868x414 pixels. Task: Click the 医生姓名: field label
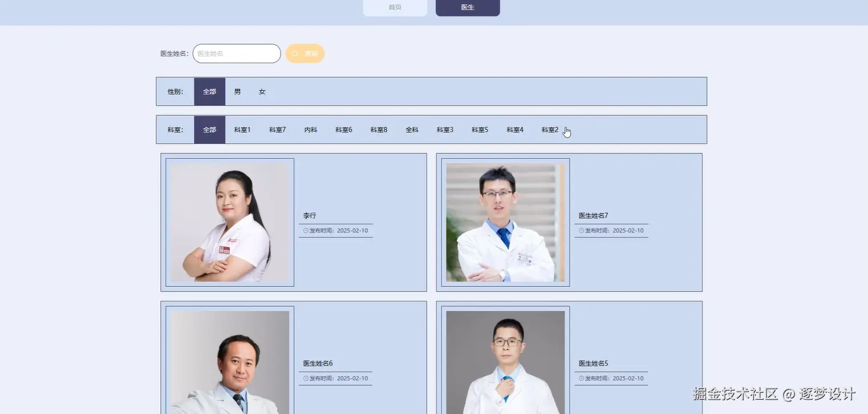coord(175,54)
